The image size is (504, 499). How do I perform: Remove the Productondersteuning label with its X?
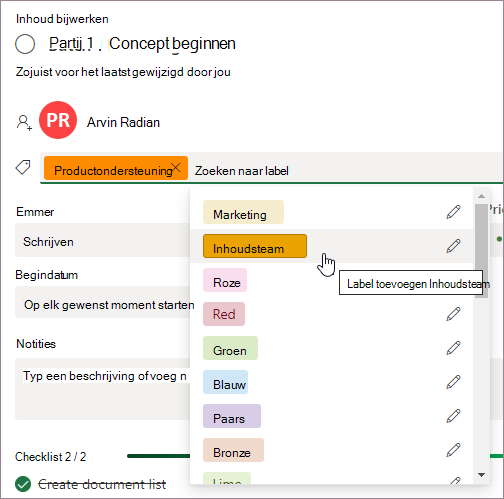[176, 167]
